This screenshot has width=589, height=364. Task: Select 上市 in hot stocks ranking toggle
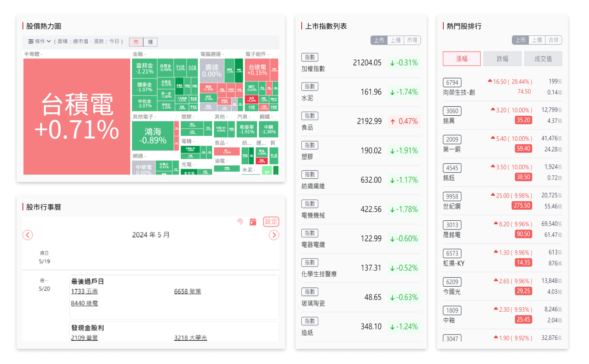pos(520,40)
